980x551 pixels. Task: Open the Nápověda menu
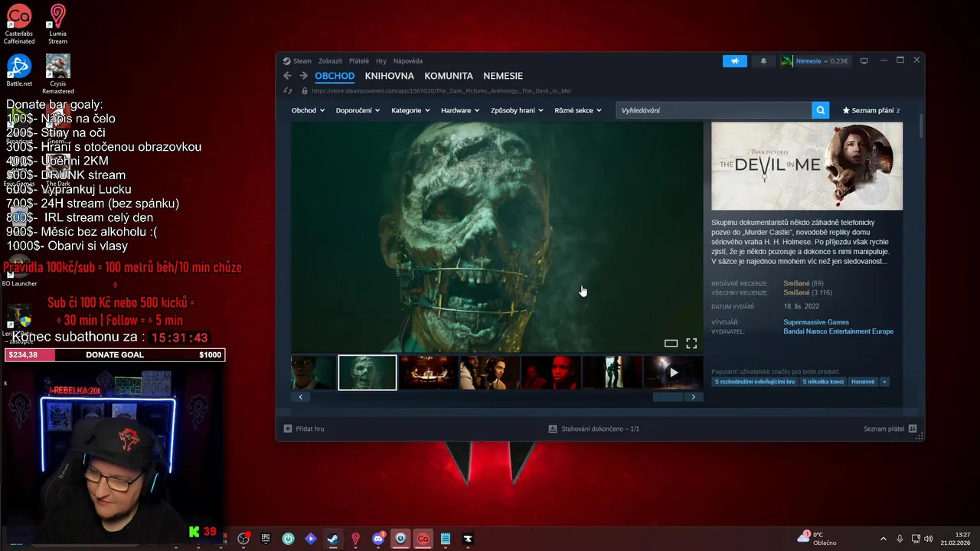click(407, 61)
